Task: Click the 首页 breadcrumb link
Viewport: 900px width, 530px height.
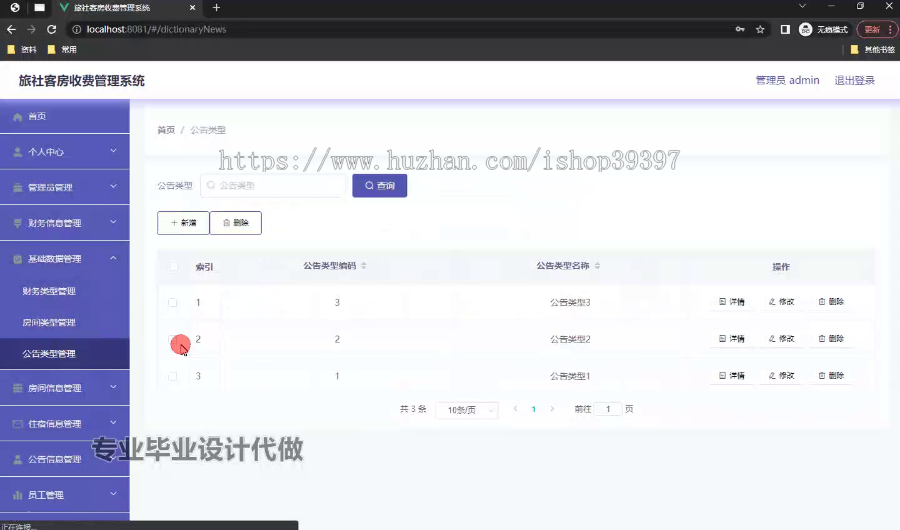Action: point(166,130)
